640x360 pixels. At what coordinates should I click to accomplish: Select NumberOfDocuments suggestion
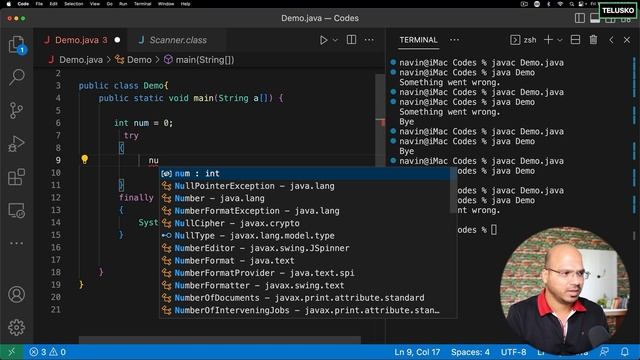point(308,298)
